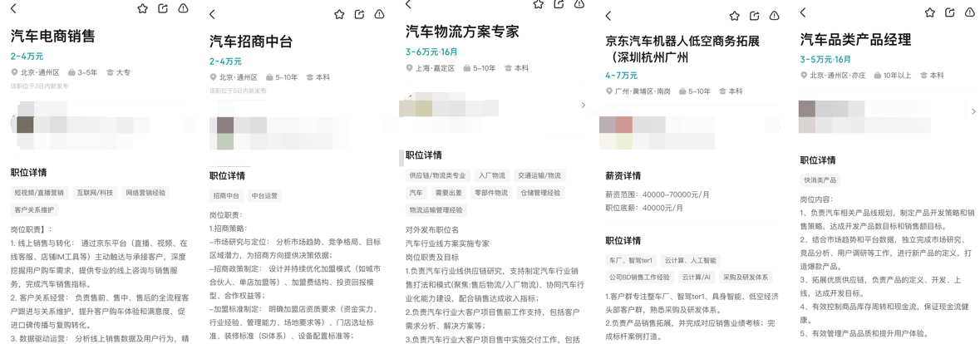This screenshot has width=980, height=344.
Task: Return from the 汽车品类产品经理 job page
Action: pyautogui.click(x=803, y=12)
